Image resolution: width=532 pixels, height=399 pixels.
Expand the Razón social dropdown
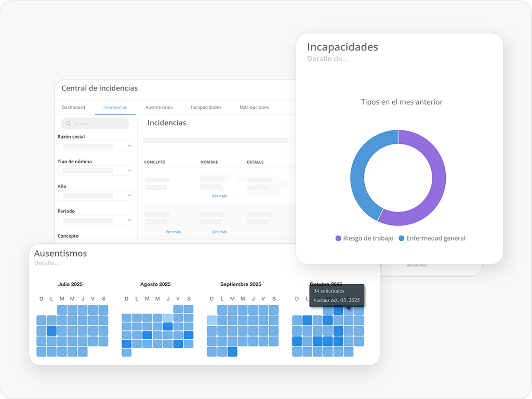(95, 146)
